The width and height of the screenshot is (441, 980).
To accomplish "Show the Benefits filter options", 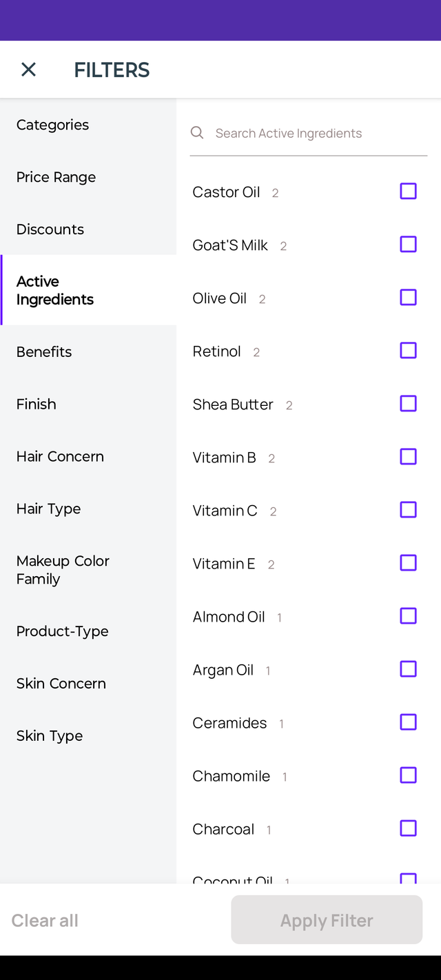I will [x=88, y=351].
